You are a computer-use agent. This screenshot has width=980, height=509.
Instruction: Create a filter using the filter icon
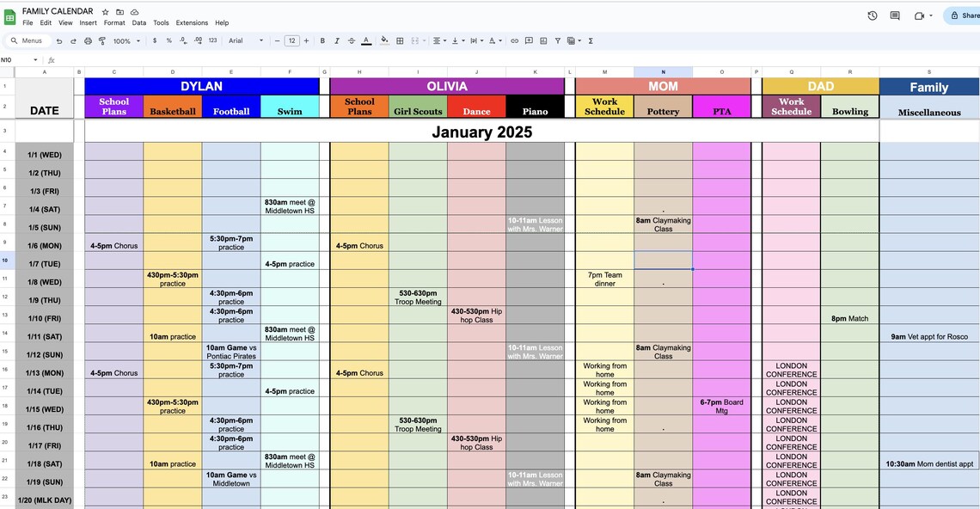tap(557, 40)
